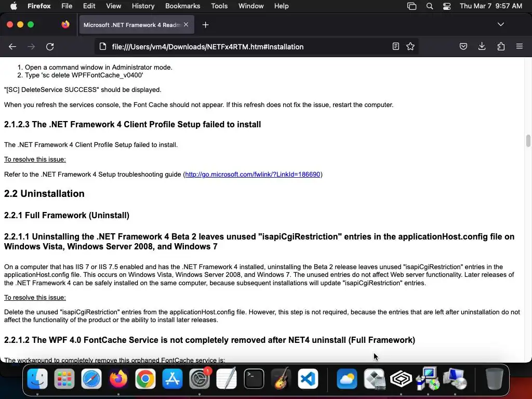
Task: Open the File menu
Action: pyautogui.click(x=66, y=6)
